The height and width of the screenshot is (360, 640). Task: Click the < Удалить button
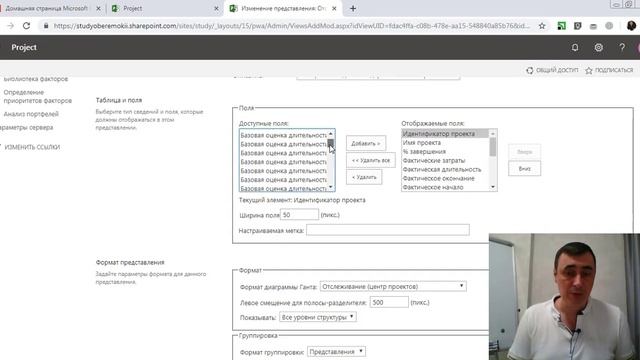coord(364,177)
